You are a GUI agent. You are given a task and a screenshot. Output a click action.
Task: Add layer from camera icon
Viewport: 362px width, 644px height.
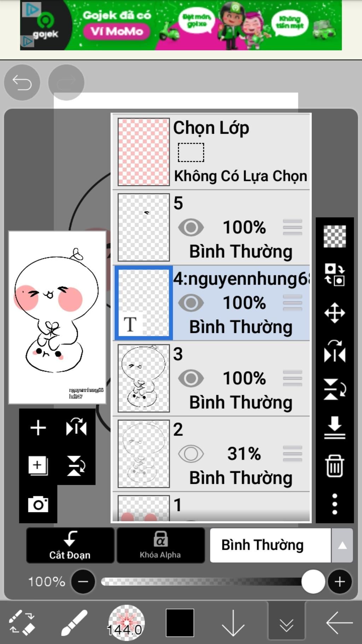[38, 504]
